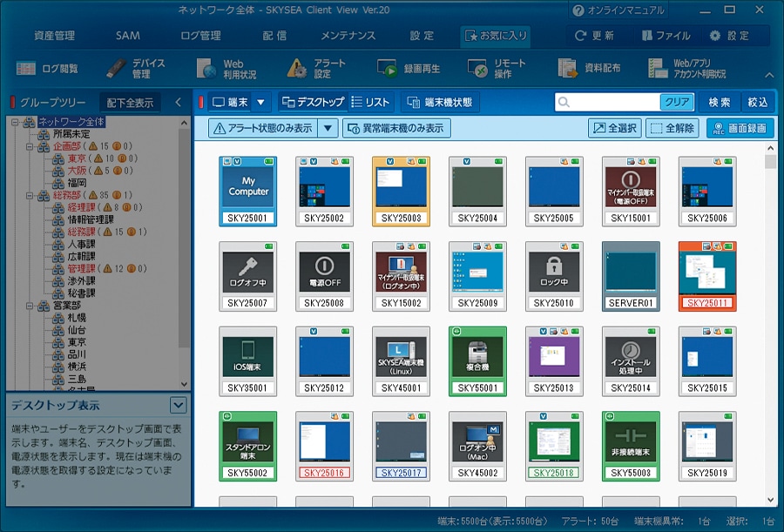Collapse the デスクトップ表示 description panel

(178, 405)
